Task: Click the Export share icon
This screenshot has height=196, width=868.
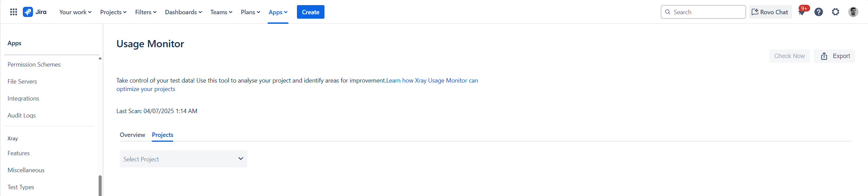Action: tap(824, 56)
